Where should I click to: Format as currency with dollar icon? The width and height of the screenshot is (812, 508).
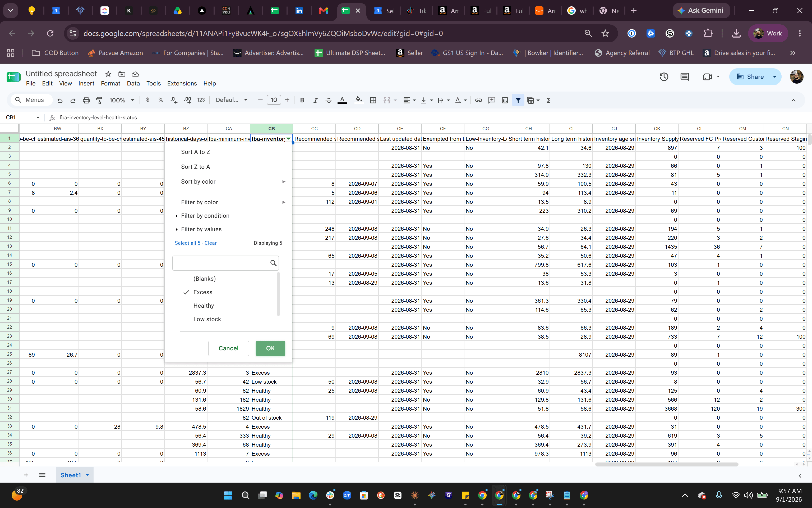point(148,100)
